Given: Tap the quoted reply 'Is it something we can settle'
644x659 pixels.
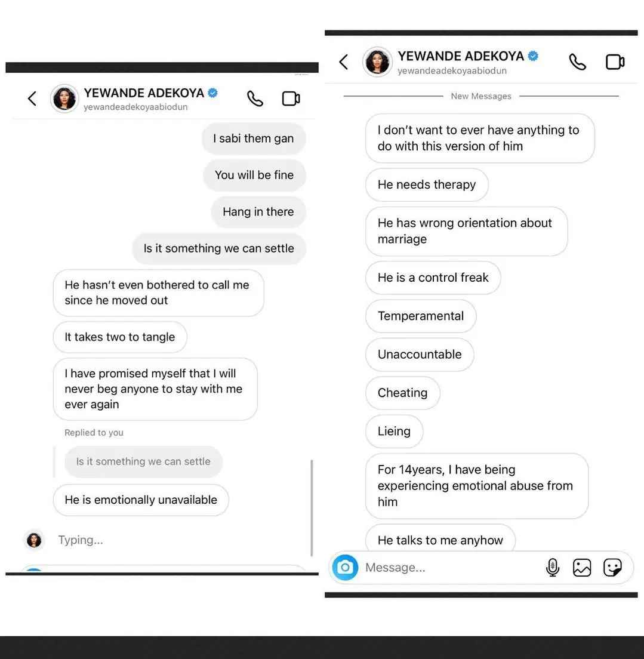Looking at the screenshot, I should pyautogui.click(x=143, y=461).
